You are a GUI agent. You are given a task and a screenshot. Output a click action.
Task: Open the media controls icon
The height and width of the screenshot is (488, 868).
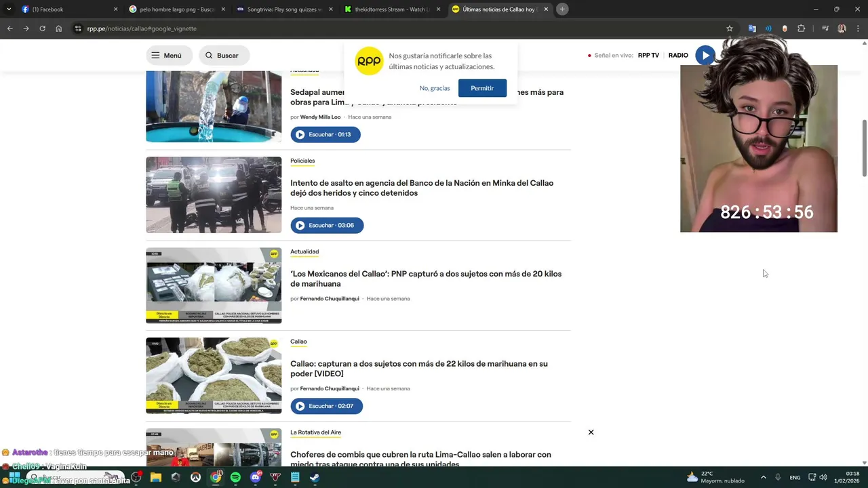click(825, 28)
